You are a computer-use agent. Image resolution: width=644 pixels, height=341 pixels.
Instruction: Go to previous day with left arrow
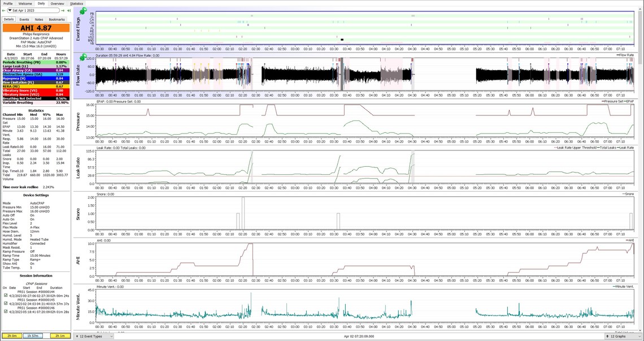[x=4, y=10]
